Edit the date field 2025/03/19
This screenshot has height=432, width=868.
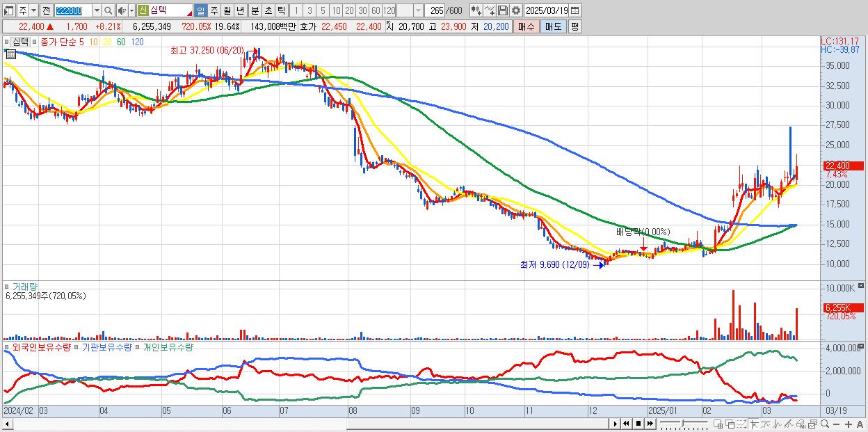point(547,10)
